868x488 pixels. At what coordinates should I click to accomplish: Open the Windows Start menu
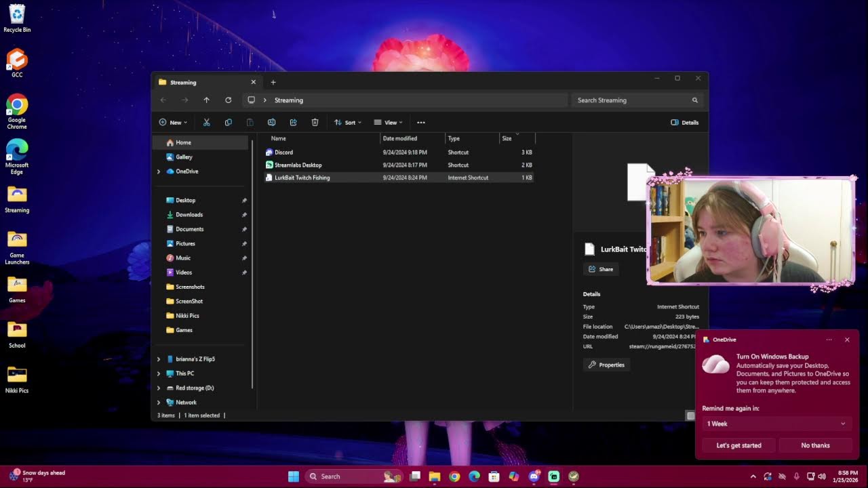294,476
